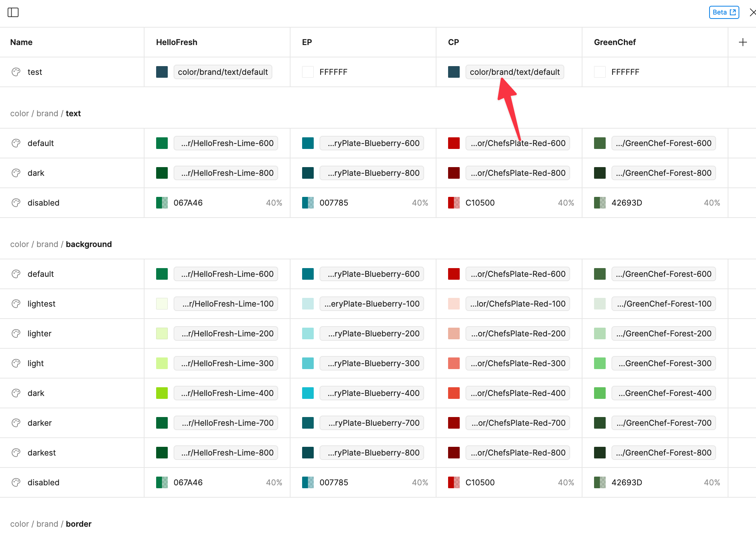Edit background disabled CP 40% opacity
This screenshot has height=534, width=756.
point(566,482)
